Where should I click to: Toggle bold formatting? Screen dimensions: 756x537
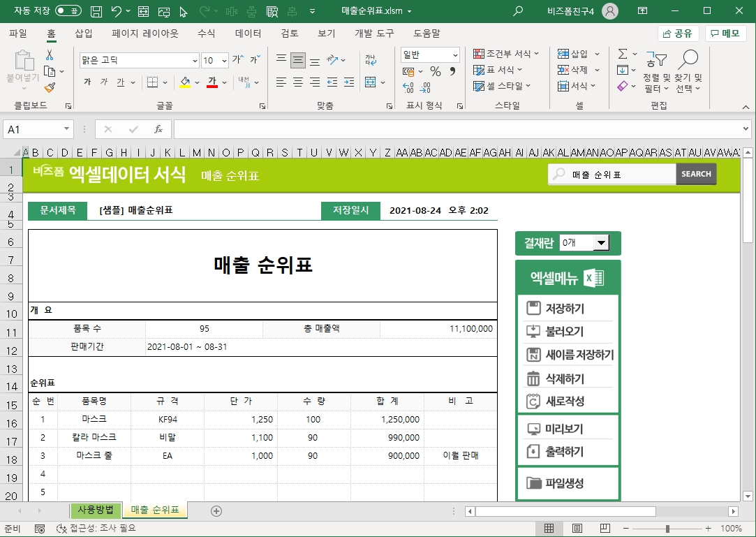tap(87, 82)
